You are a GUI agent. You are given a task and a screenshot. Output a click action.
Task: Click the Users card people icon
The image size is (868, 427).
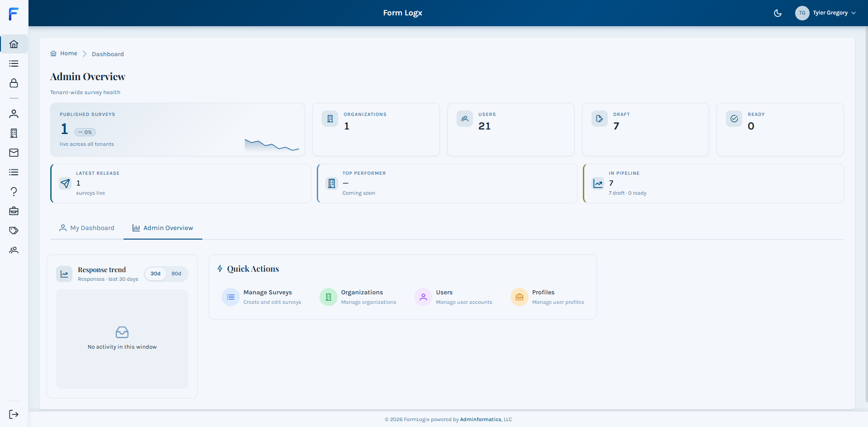pyautogui.click(x=465, y=119)
